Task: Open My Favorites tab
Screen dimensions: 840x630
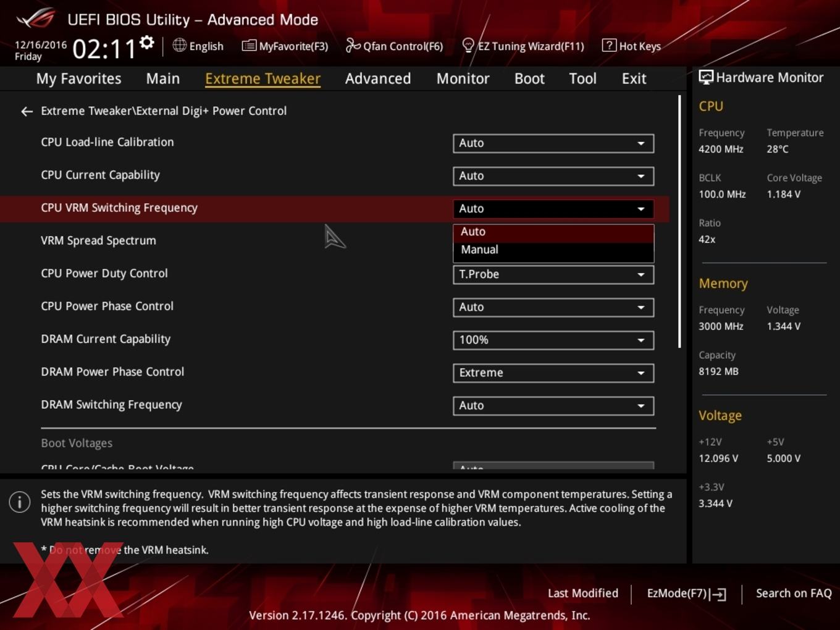Action: 78,78
